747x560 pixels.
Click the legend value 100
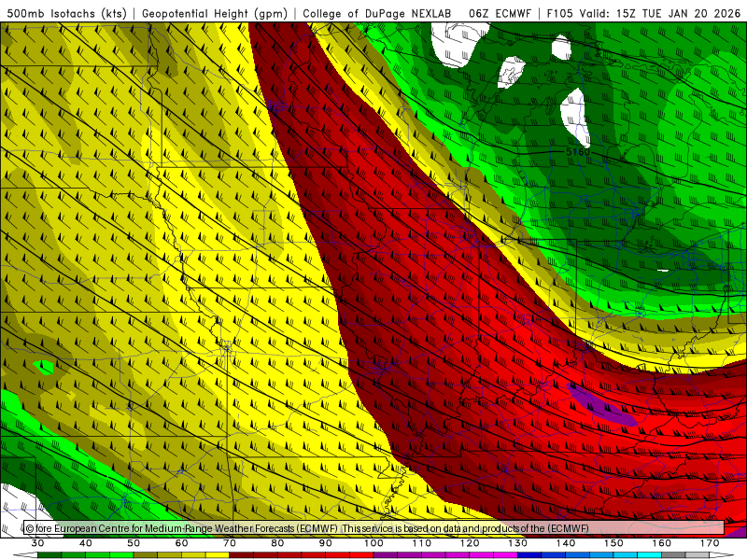pos(374,543)
